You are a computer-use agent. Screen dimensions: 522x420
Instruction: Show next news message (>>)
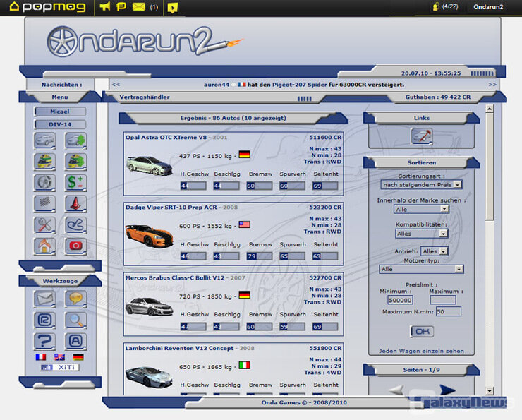pyautogui.click(x=492, y=85)
